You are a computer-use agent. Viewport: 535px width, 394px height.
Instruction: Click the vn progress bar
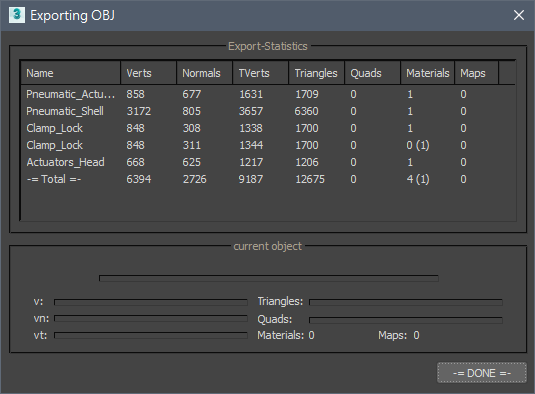tap(151, 319)
